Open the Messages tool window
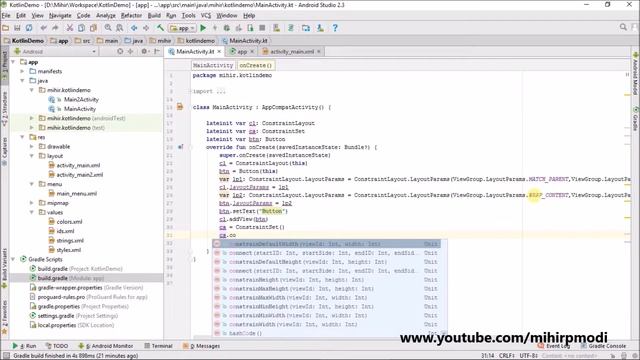This screenshot has width=640, height=360. tap(201, 346)
